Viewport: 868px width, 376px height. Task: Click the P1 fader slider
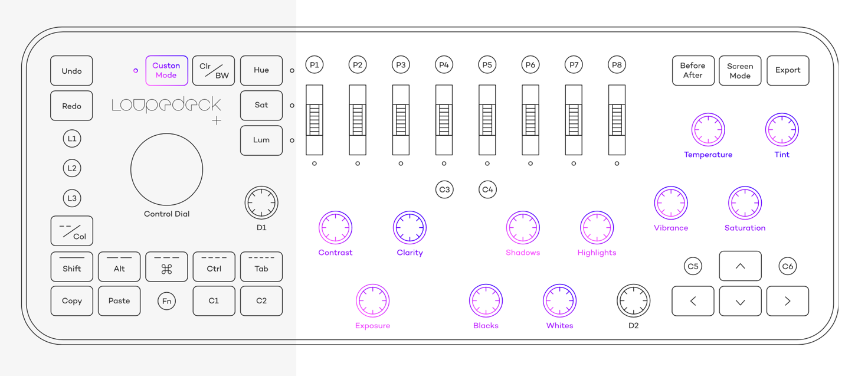pos(314,121)
